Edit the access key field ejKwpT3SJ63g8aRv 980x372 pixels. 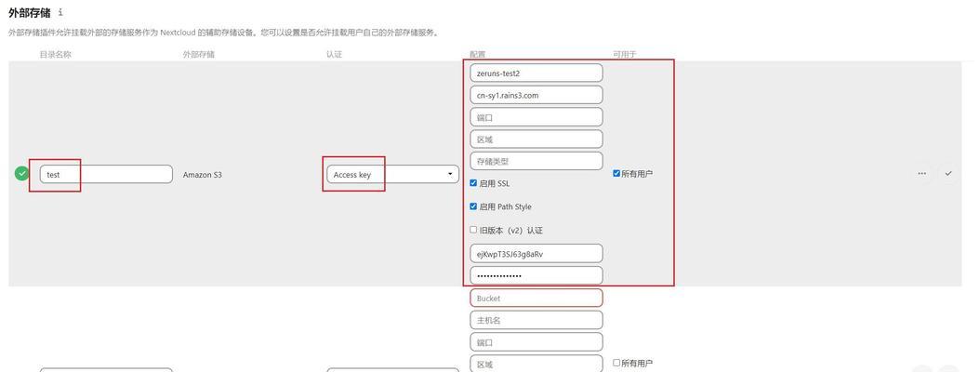click(x=536, y=253)
